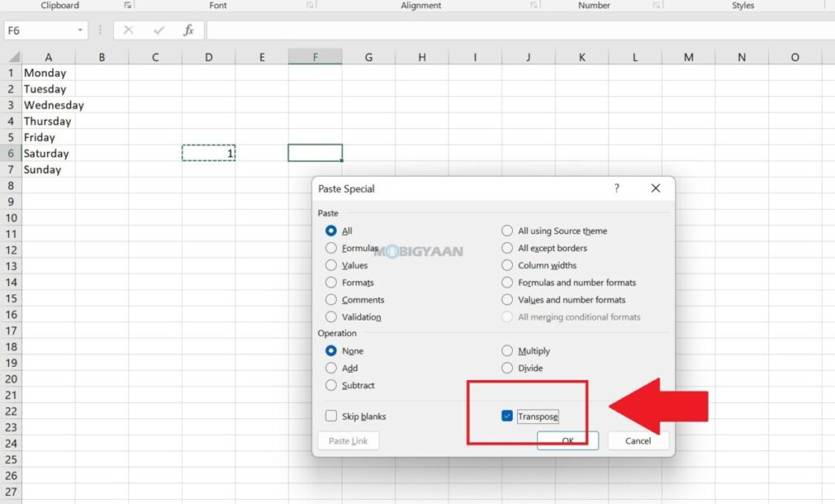
Task: Choose the Formats radio button
Action: click(x=331, y=282)
